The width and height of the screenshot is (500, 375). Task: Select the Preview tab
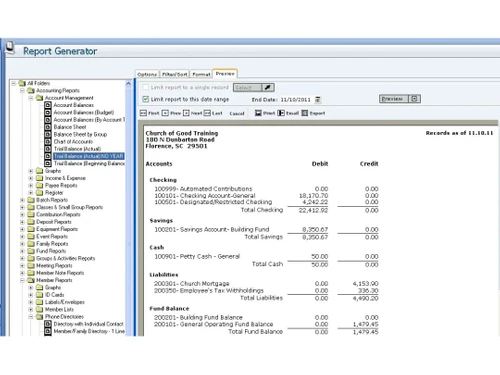pos(225,73)
